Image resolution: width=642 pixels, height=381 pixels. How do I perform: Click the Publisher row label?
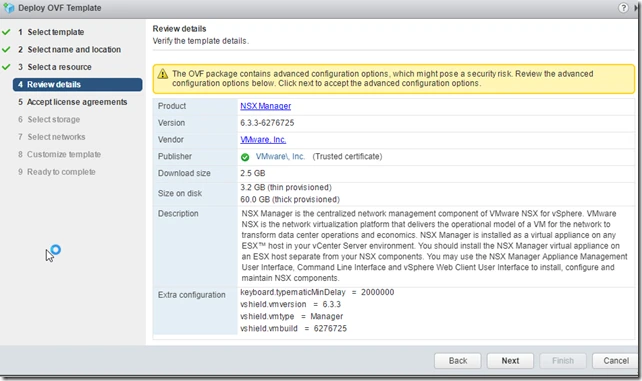pyautogui.click(x=175, y=156)
